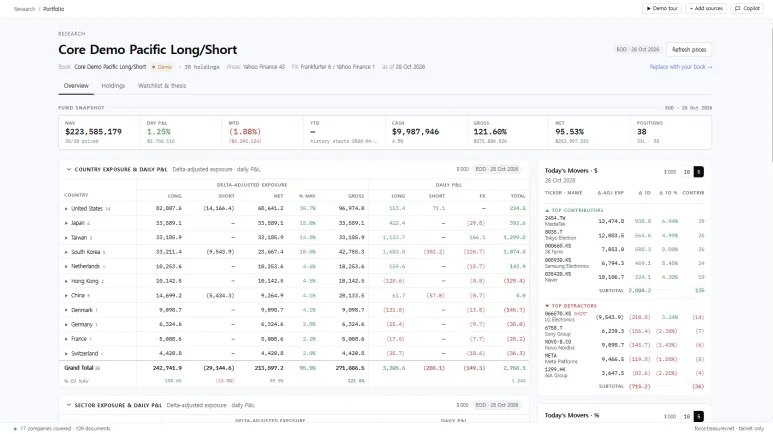Click the MTD card (1.88%)
This screenshot has width=773, height=434.
[245, 132]
